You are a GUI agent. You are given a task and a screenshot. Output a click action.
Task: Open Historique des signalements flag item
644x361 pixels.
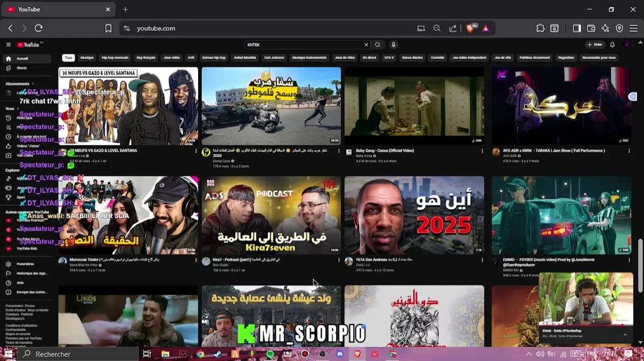28,273
